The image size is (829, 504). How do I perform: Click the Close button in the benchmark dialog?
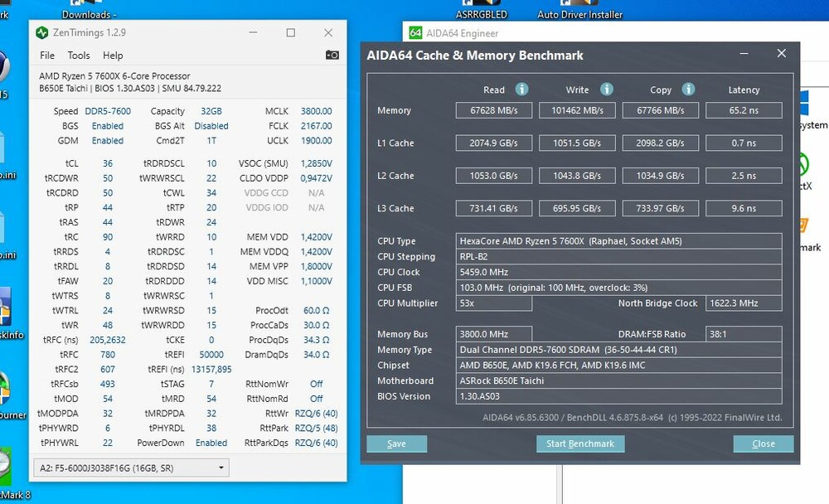[x=763, y=443]
